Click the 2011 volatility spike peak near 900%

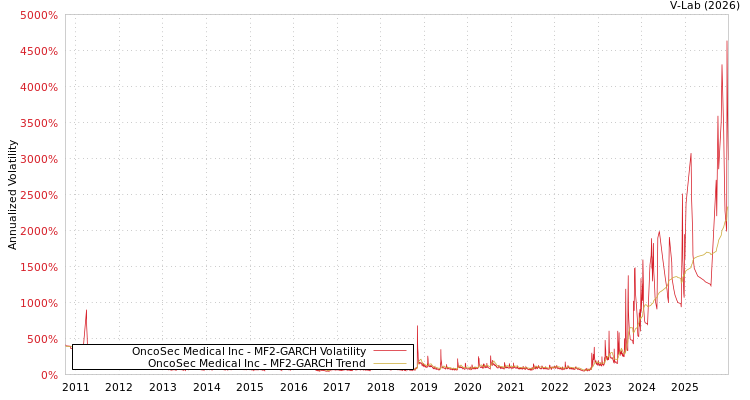point(86,310)
